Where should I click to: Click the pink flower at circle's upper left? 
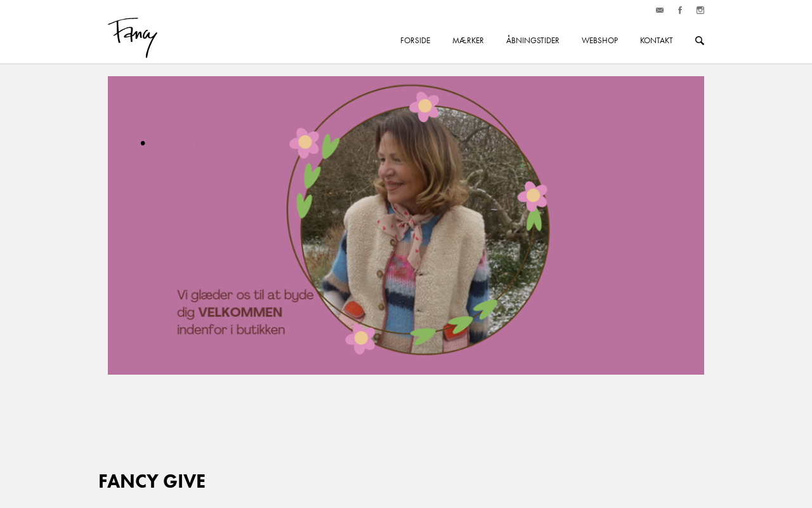click(x=304, y=142)
